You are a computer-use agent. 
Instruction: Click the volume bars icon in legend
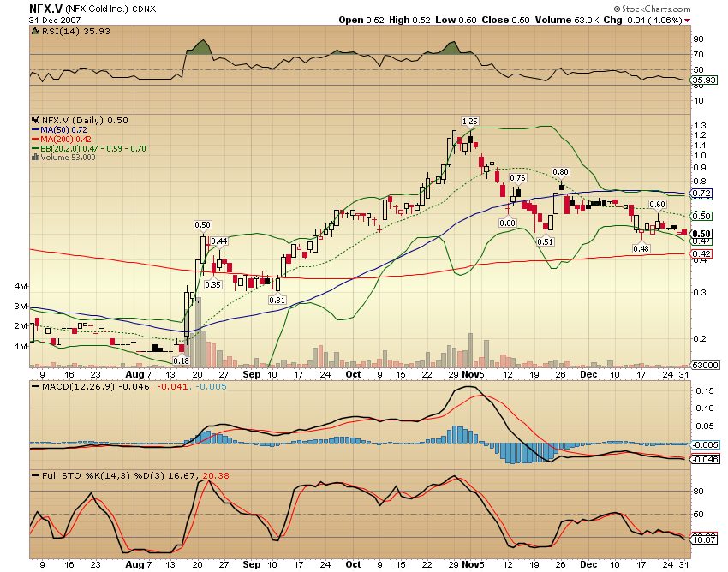click(x=35, y=158)
